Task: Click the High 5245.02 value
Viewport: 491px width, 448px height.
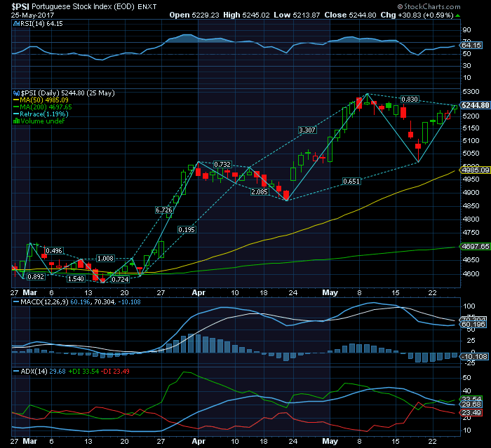Action: coord(246,15)
